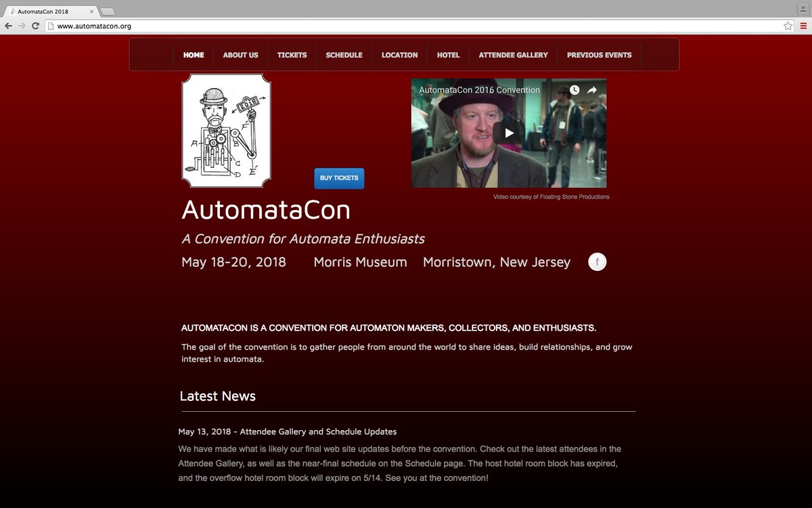This screenshot has height=508, width=812.
Task: Click 'A Convention for Automata Enthusiasts' tagline
Action: [x=303, y=239]
